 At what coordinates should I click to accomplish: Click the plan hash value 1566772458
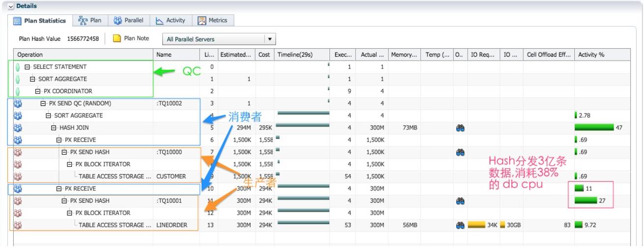point(83,39)
